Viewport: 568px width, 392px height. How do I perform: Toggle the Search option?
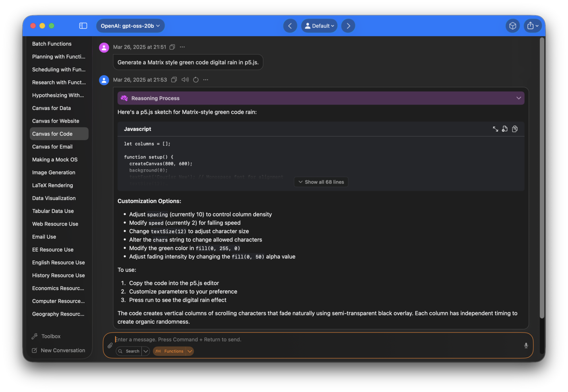point(129,351)
